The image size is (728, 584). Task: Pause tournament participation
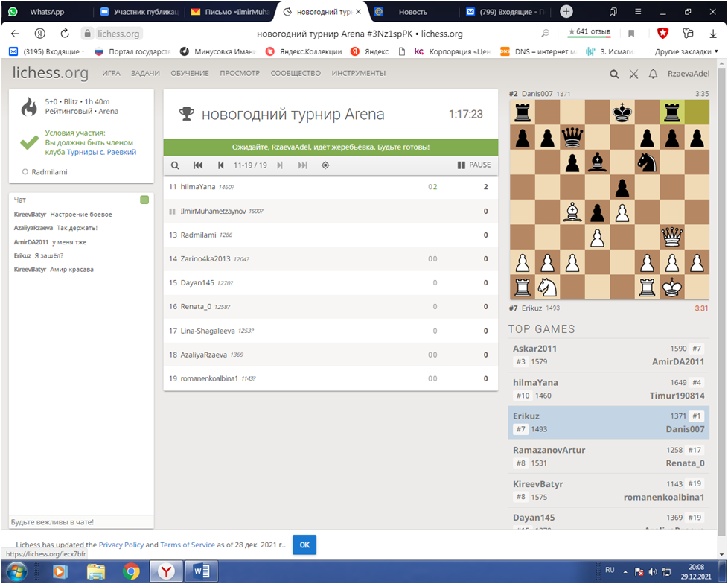click(474, 165)
